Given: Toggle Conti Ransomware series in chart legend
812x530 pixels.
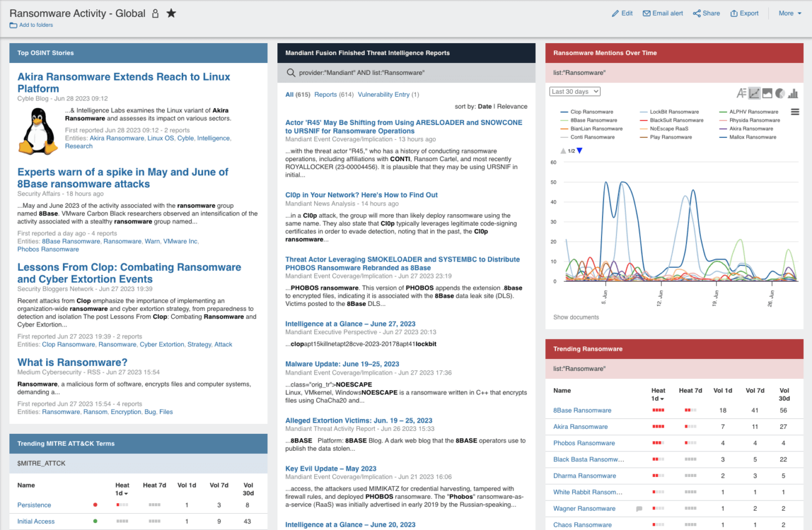Looking at the screenshot, I should [x=588, y=137].
